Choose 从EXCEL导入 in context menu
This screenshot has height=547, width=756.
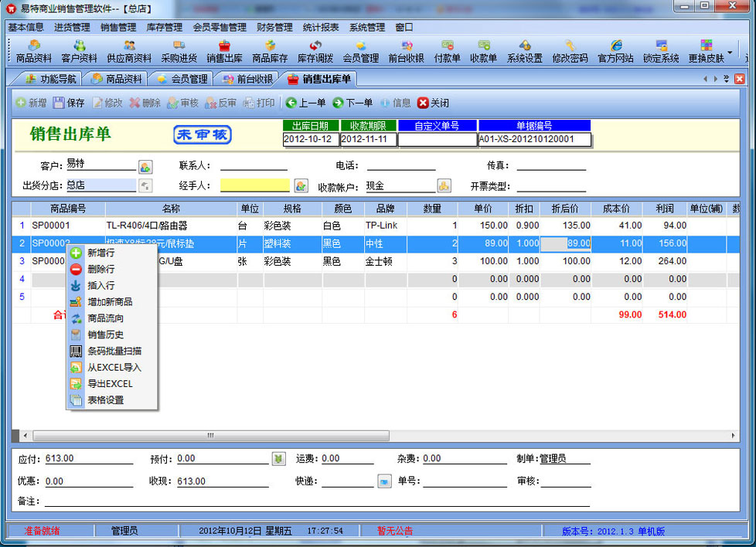pyautogui.click(x=114, y=368)
